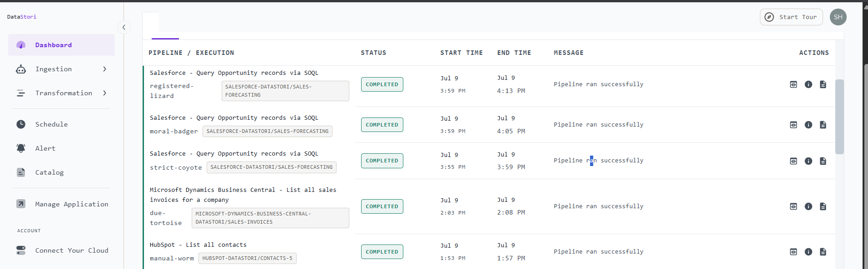Open the SH user avatar menu

point(838,17)
